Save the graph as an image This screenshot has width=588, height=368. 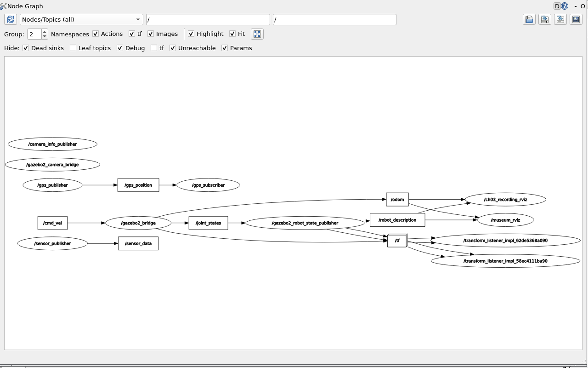(x=576, y=19)
